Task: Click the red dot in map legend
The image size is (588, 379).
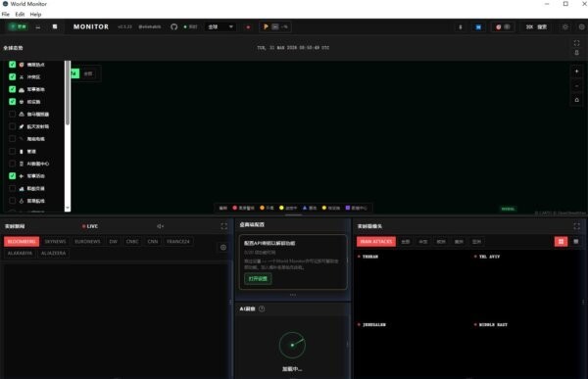Action: coord(235,208)
